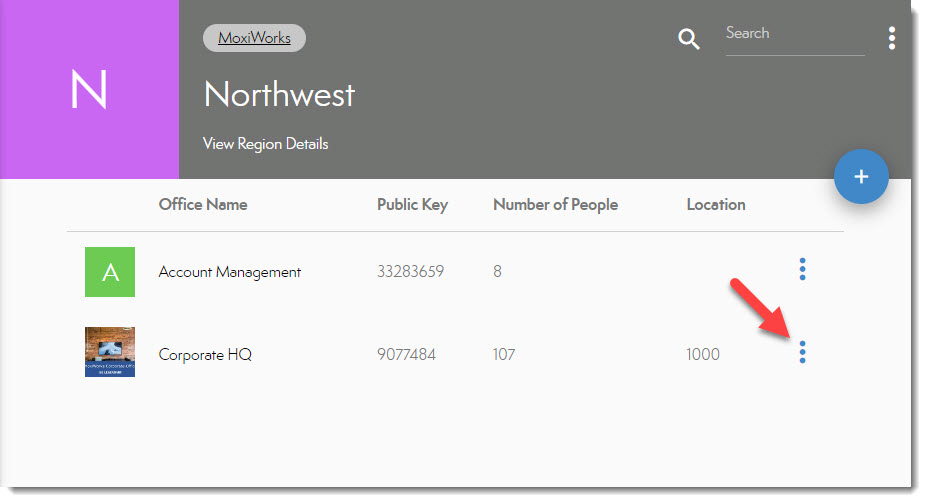Image resolution: width=926 pixels, height=502 pixels.
Task: Click the Northwest region title
Action: tap(279, 95)
